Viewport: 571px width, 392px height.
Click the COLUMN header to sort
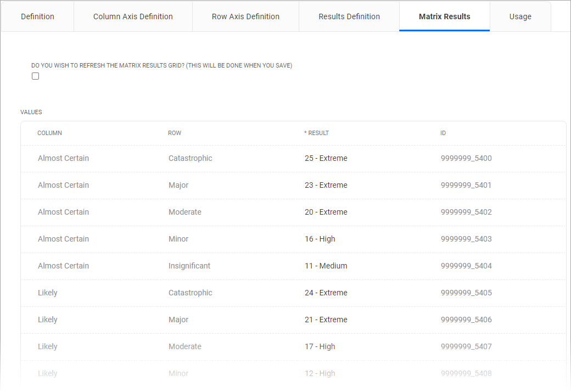[x=50, y=133]
